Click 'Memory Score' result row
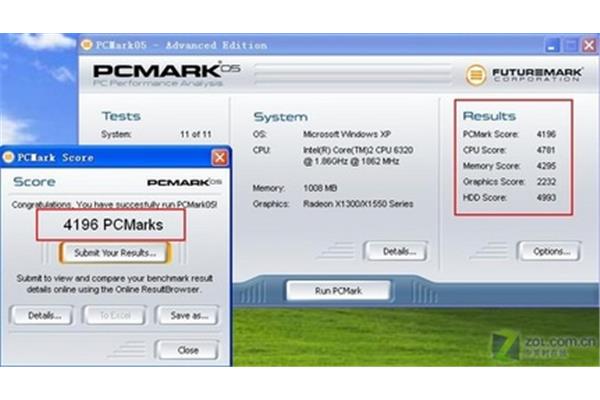Viewport: 600px width, 400px height. [509, 166]
